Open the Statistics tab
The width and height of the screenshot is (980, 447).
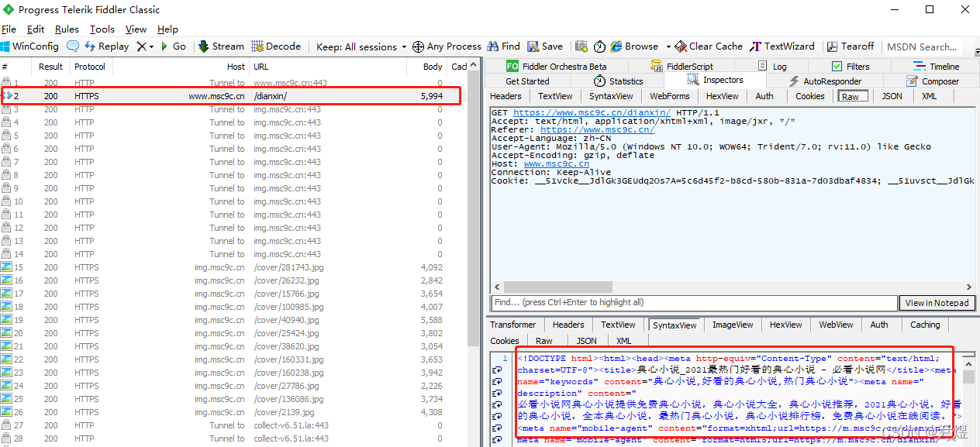[x=618, y=81]
